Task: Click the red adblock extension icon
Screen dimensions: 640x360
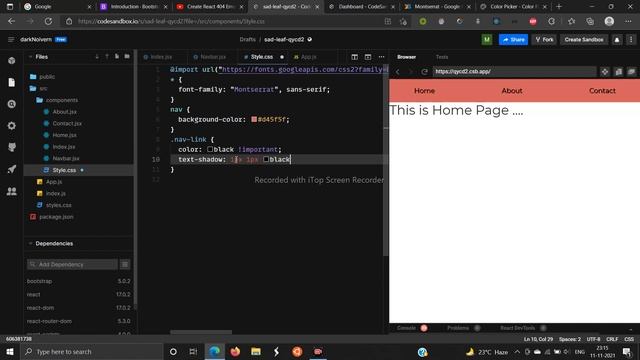Action: coord(533,22)
